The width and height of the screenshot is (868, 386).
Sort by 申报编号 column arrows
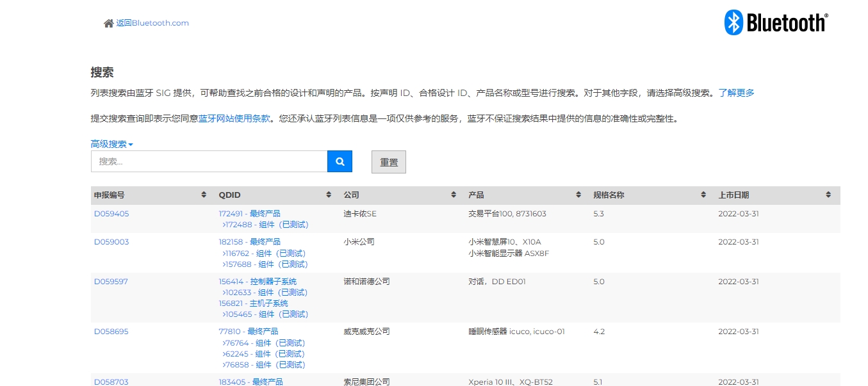point(204,195)
